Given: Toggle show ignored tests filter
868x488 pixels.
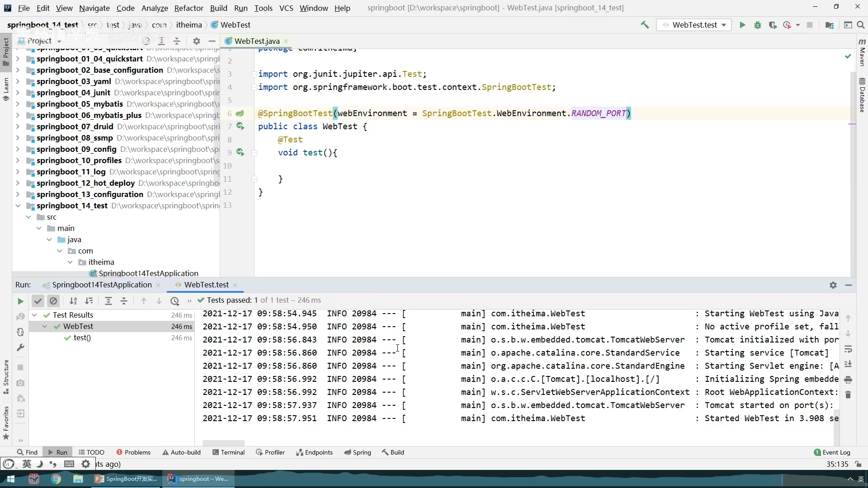Looking at the screenshot, I should pyautogui.click(x=53, y=301).
